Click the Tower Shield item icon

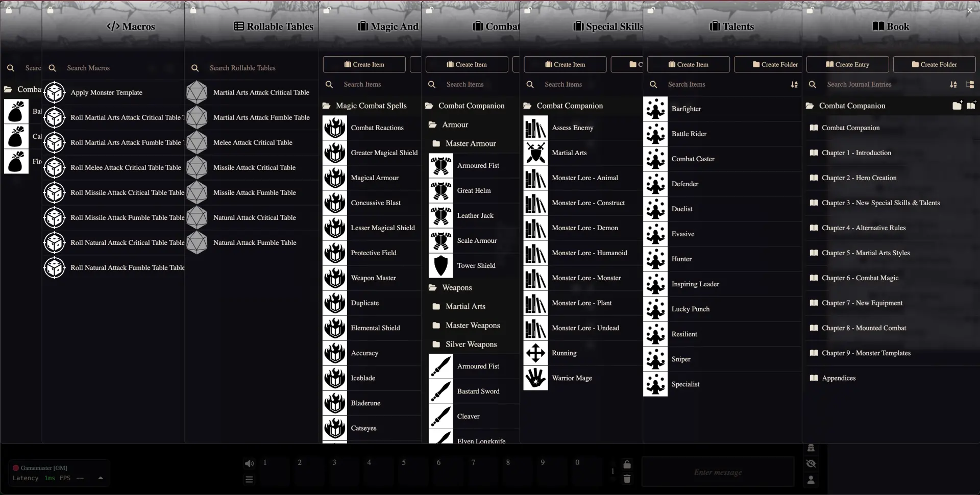pos(440,266)
